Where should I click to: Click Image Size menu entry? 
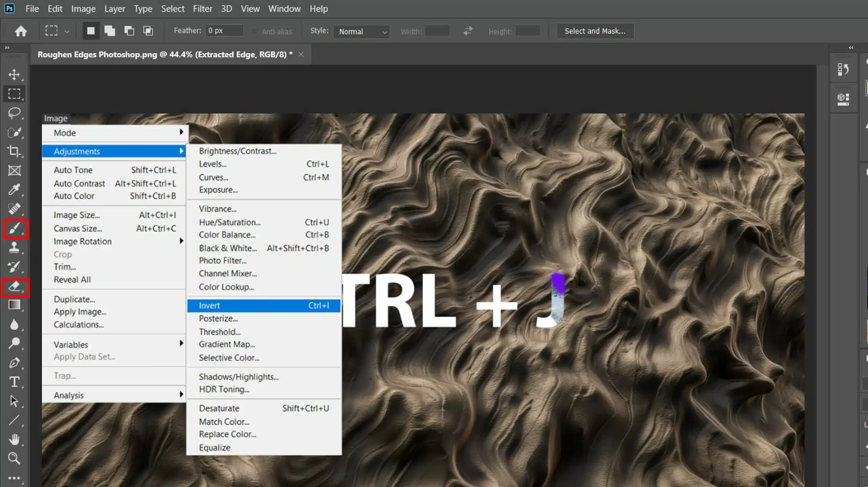click(x=115, y=215)
